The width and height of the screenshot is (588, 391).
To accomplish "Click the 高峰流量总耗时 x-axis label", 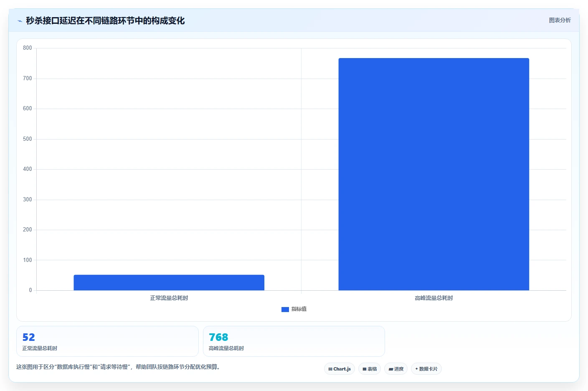I will [x=434, y=298].
